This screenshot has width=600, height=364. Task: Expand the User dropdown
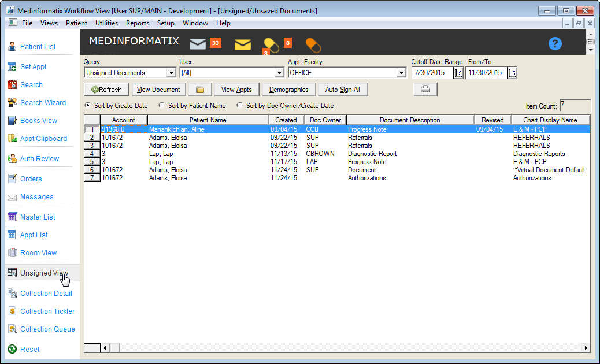click(x=279, y=73)
